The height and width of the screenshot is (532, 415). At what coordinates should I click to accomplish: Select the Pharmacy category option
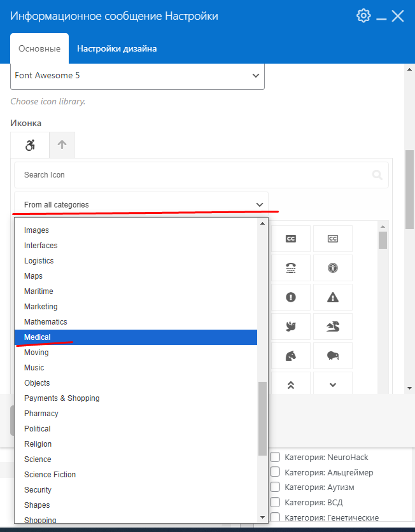pos(41,414)
